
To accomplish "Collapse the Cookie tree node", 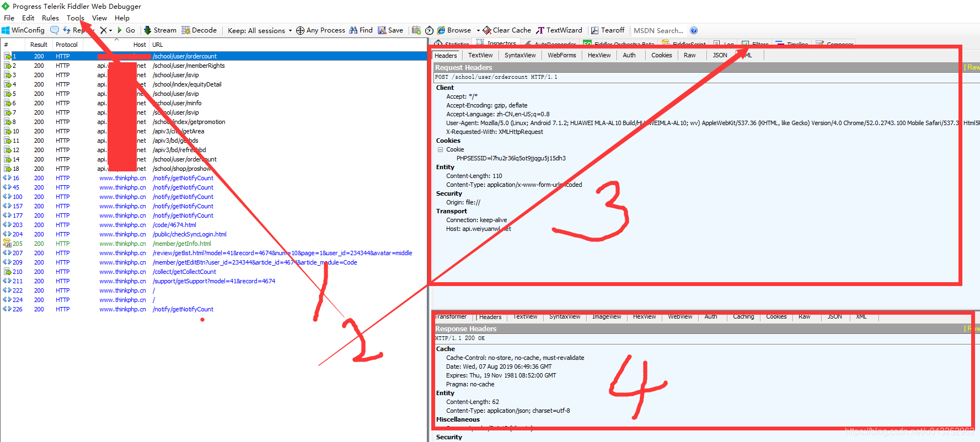I will tap(441, 149).
